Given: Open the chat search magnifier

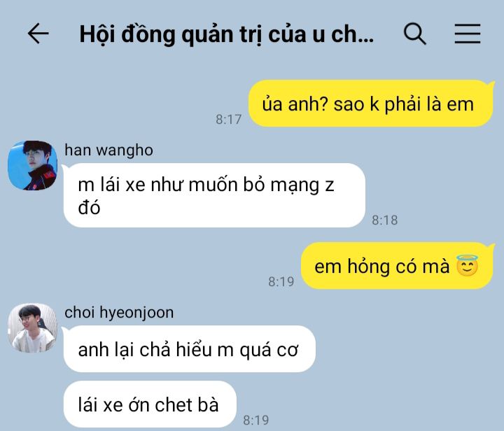Looking at the screenshot, I should (x=414, y=34).
